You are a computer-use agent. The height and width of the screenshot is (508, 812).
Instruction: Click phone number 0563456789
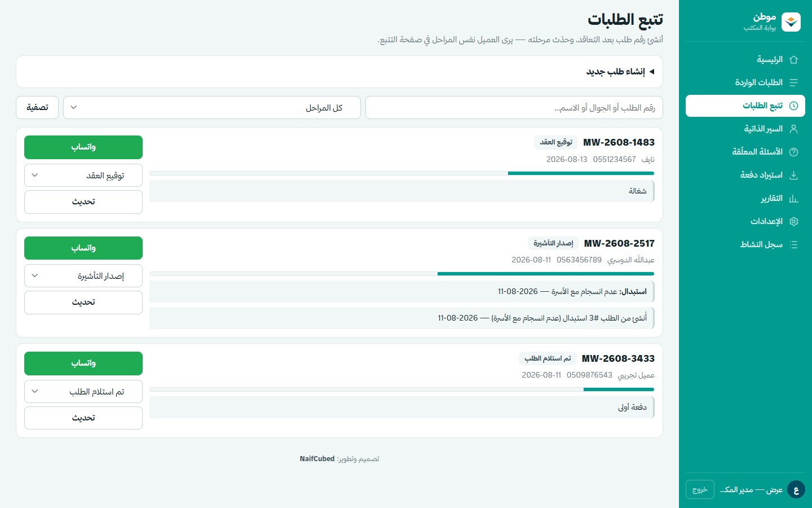[x=579, y=260]
